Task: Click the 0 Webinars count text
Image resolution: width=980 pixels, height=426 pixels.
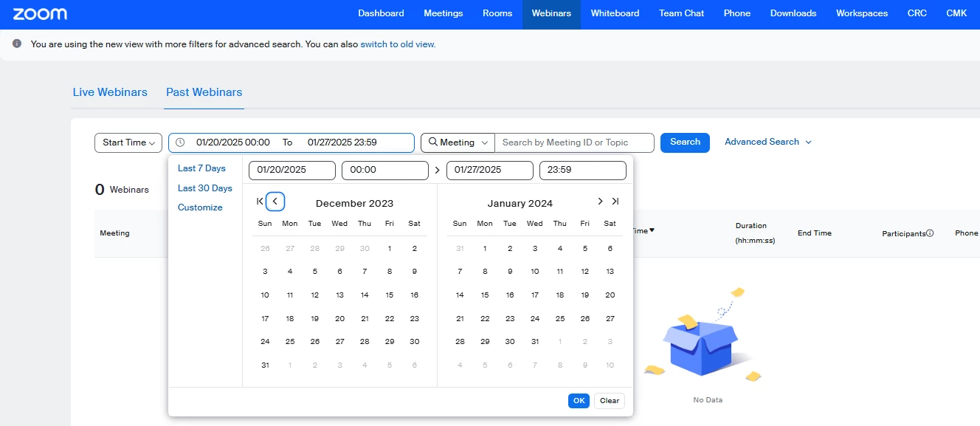Action: 122,190
